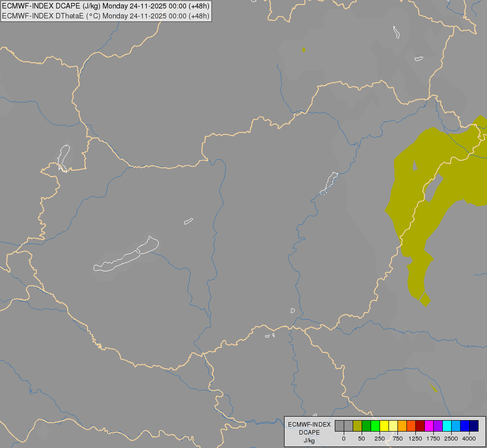Pick the red-orange legend swatch

point(411,426)
